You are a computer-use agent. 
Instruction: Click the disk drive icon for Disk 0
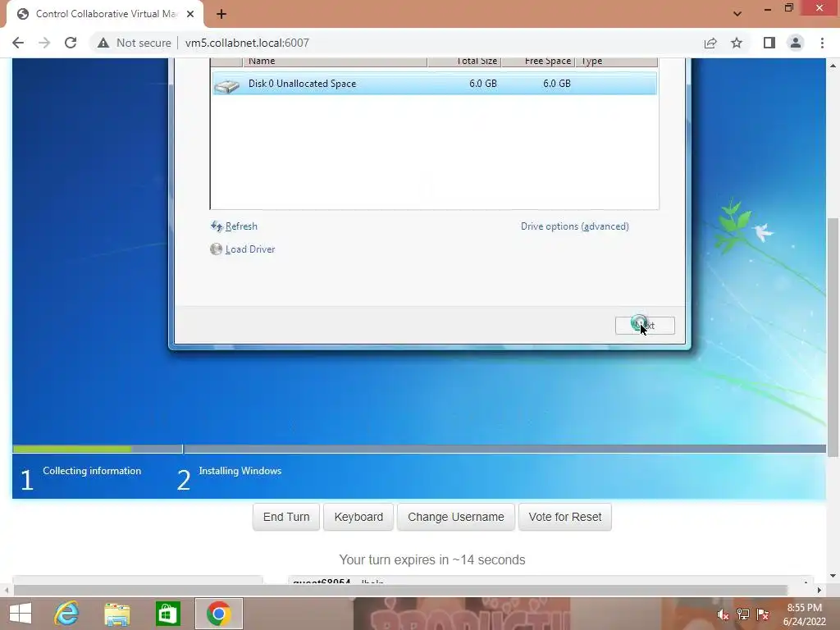click(x=226, y=85)
